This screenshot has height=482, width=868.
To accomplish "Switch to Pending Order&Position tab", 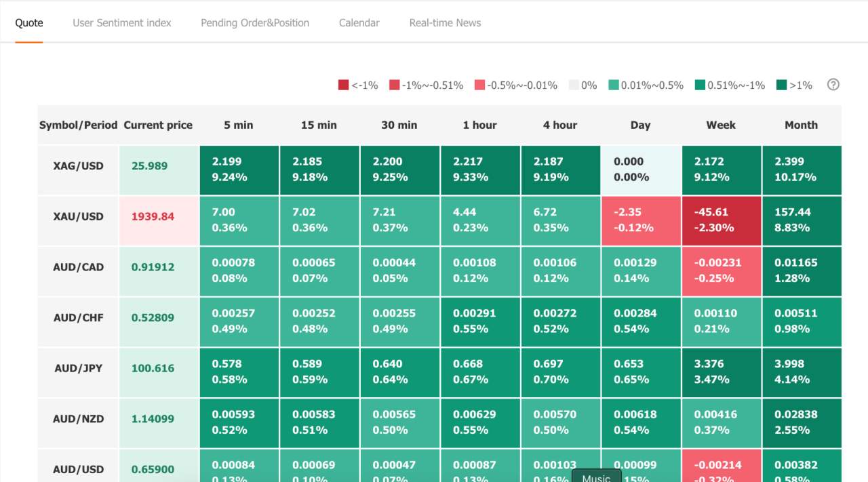I will click(x=255, y=23).
